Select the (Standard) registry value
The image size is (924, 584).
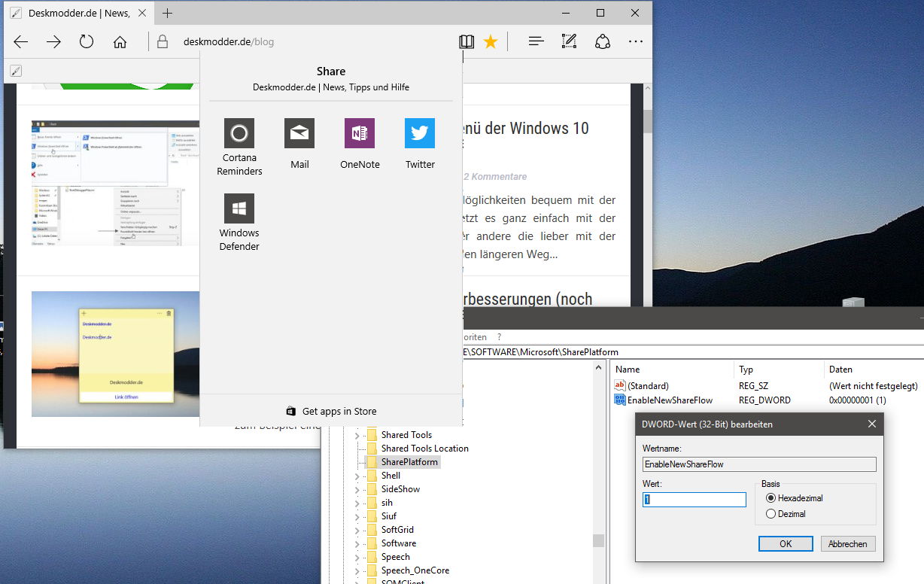click(648, 386)
